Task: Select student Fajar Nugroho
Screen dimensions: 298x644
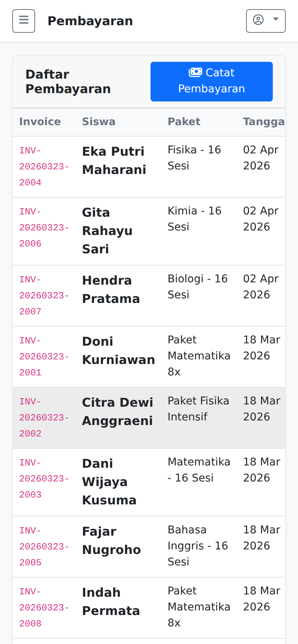Action: click(x=111, y=541)
